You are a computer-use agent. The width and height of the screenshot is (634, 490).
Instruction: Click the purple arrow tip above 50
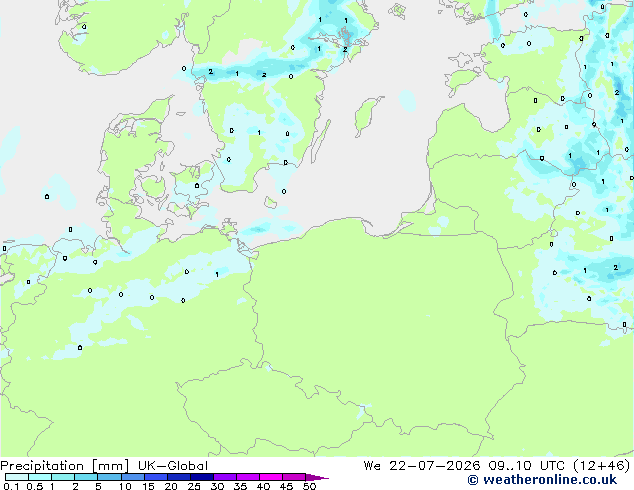coord(317,477)
